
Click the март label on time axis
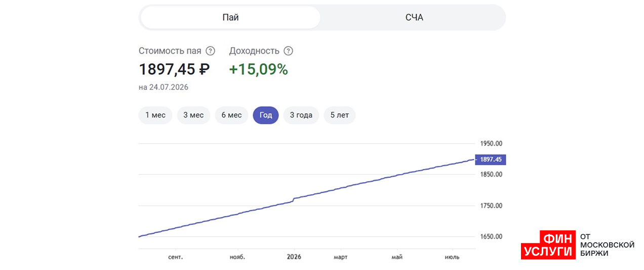[x=340, y=257]
